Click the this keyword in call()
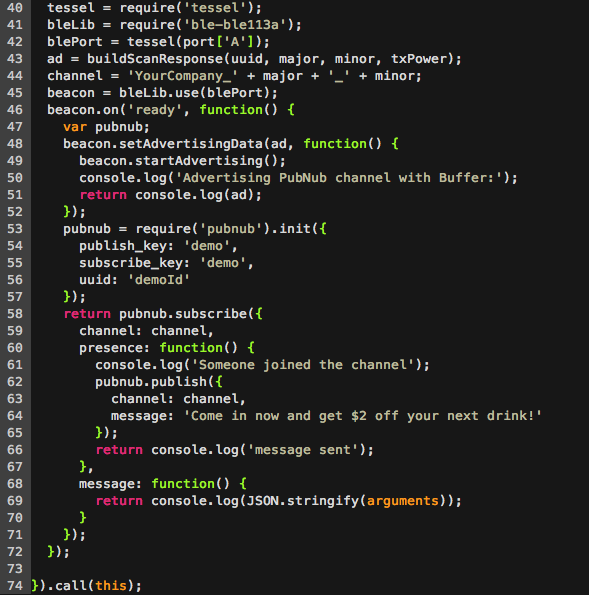The image size is (589, 595). click(x=110, y=586)
